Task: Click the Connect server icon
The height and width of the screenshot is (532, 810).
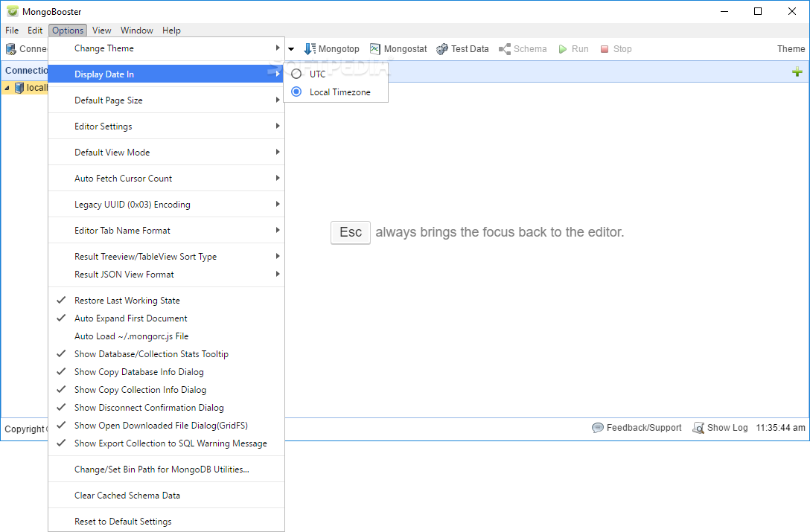Action: point(11,49)
